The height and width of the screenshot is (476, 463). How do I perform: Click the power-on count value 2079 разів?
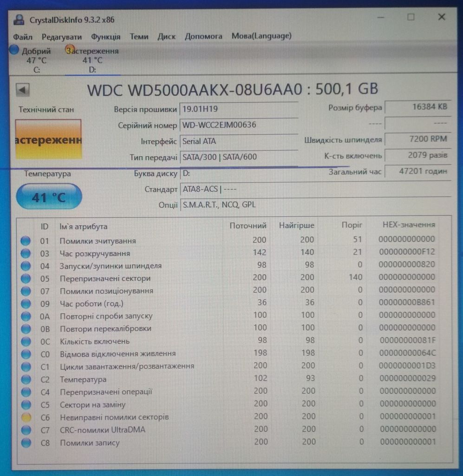tap(418, 155)
